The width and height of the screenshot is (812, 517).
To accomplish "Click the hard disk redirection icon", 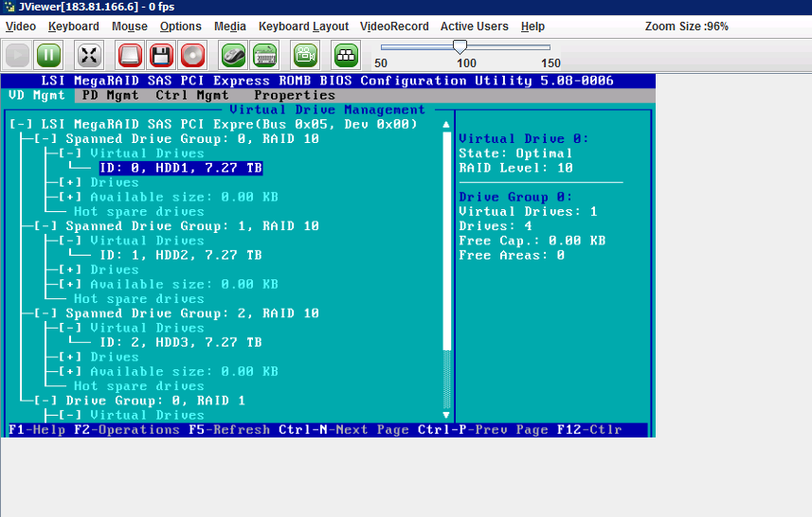I will point(131,55).
